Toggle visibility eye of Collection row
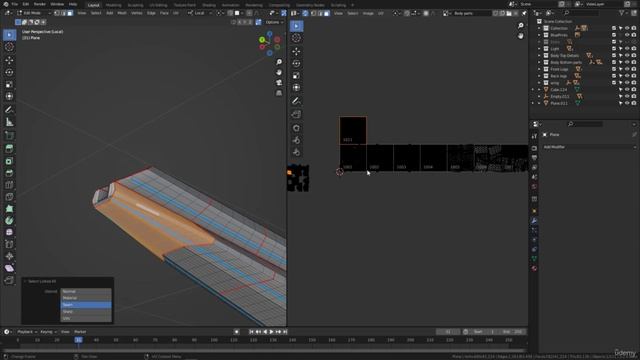 click(627, 28)
